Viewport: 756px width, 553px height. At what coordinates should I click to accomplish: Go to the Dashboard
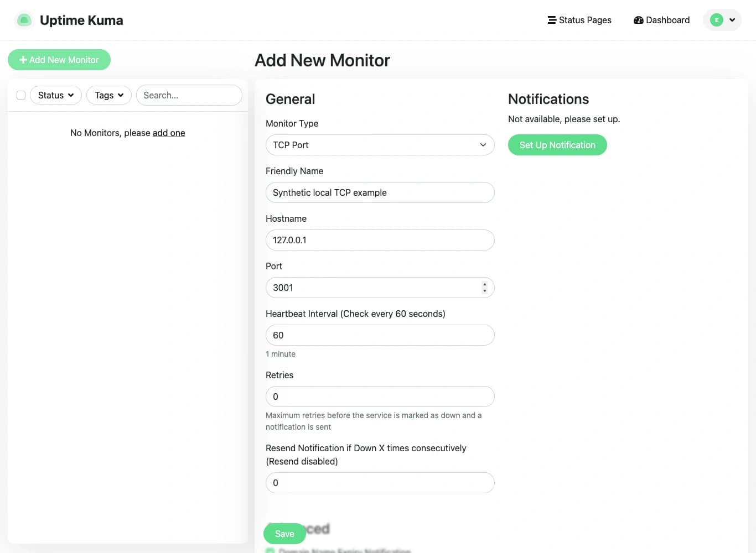pyautogui.click(x=661, y=20)
